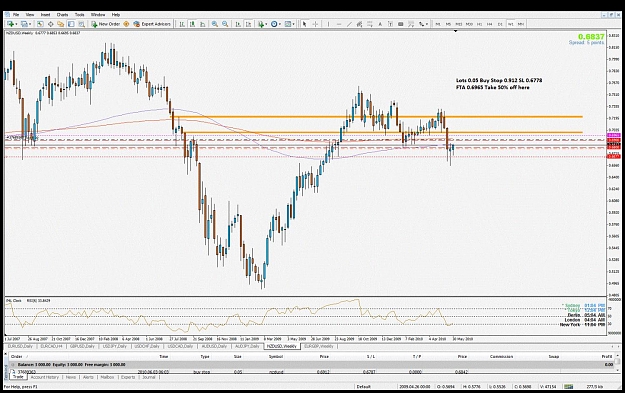Select the Text tool
This screenshot has height=393, width=625.
(x=380, y=24)
